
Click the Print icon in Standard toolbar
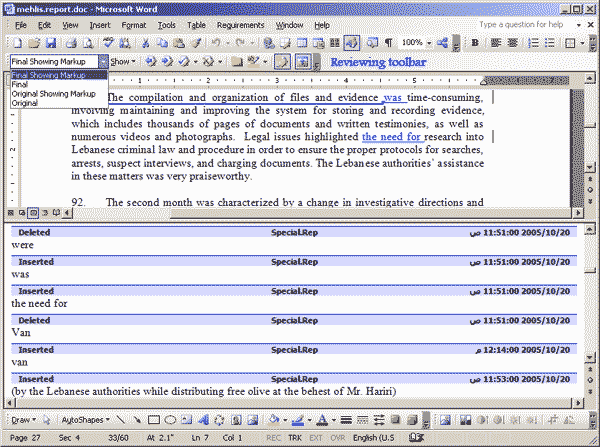click(x=72, y=44)
